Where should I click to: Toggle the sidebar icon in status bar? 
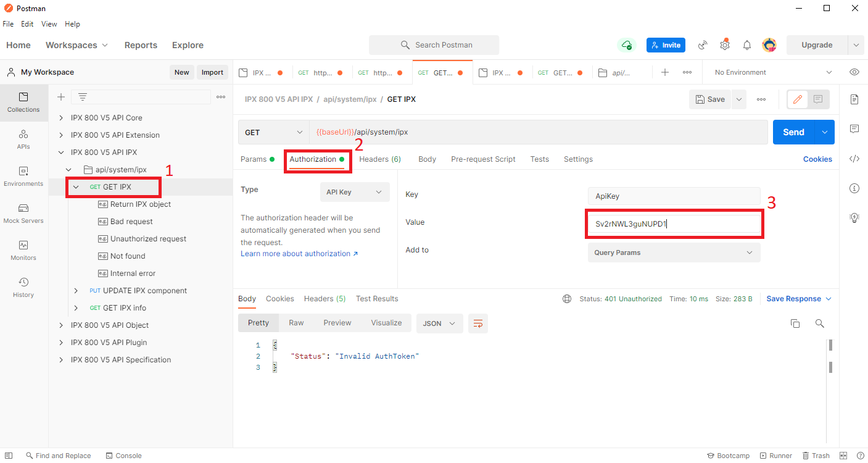[x=9, y=456]
